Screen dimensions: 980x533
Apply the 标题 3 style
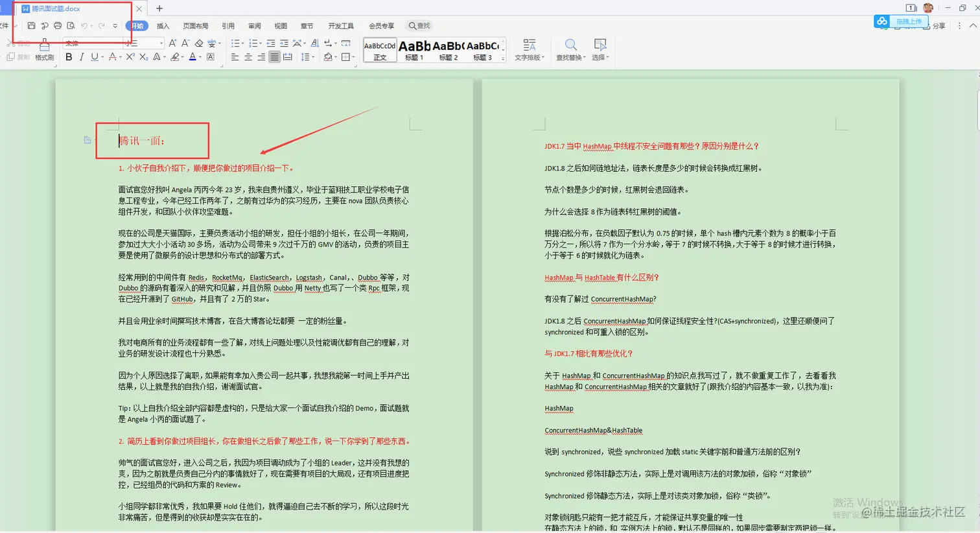[x=483, y=51]
